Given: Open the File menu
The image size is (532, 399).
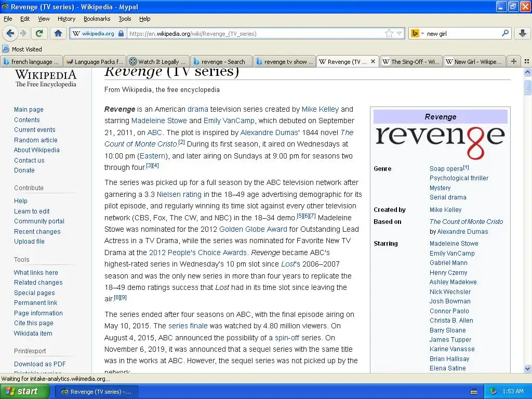Looking at the screenshot, I should [8, 19].
